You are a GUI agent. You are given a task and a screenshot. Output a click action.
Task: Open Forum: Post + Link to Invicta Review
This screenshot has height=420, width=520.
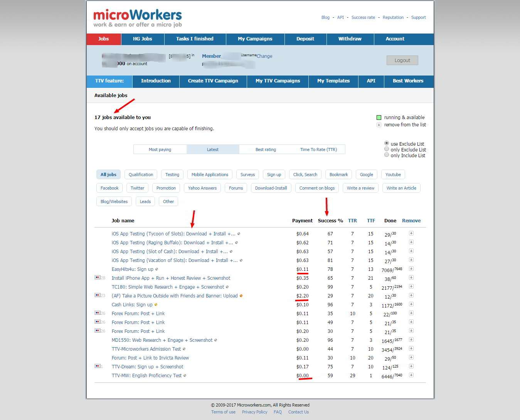(150, 358)
